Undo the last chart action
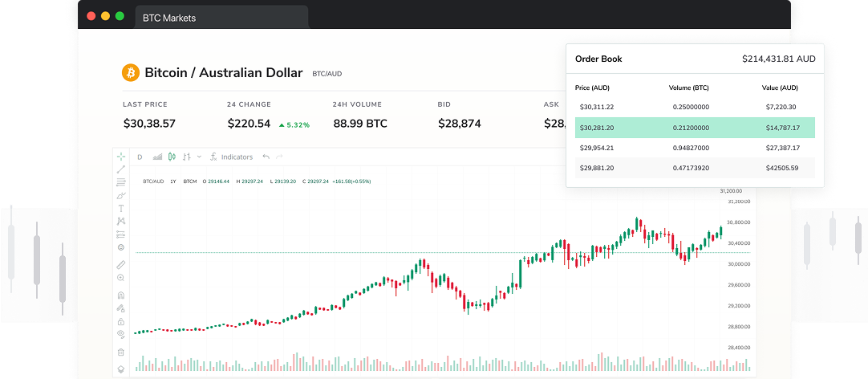 click(266, 157)
